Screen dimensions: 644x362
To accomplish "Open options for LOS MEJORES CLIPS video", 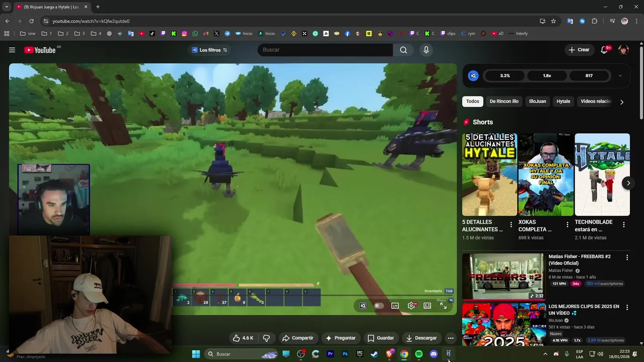I will click(x=627, y=307).
